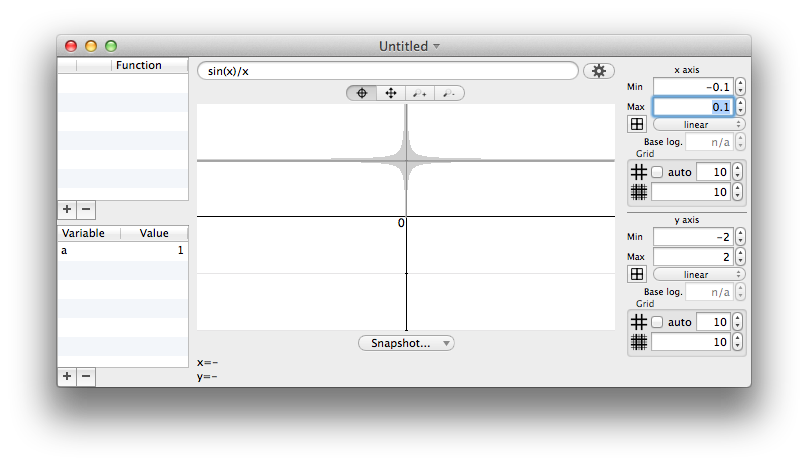
Task: Click x axis major grid hash icon
Action: pos(638,172)
